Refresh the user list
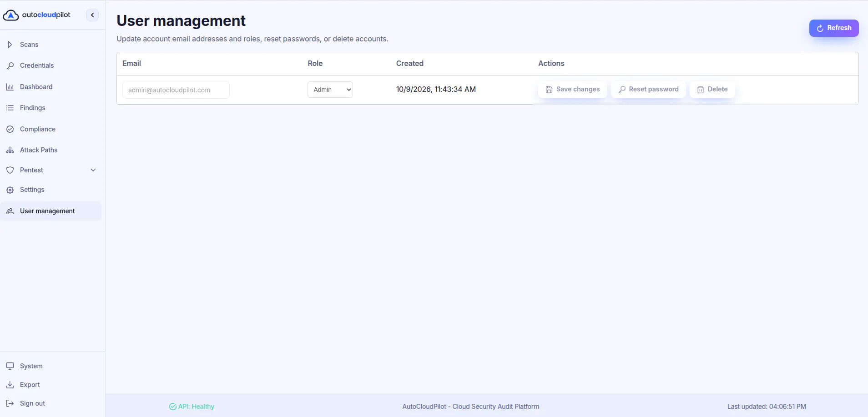868x417 pixels. 834,28
